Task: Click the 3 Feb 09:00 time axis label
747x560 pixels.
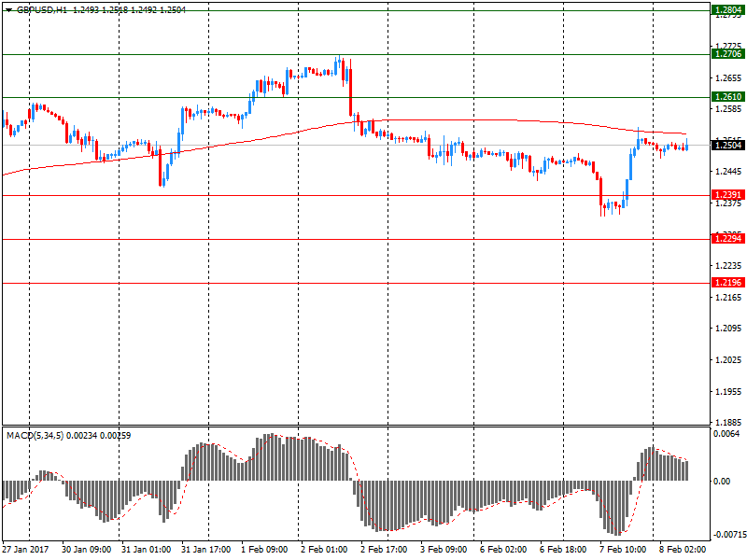Action: click(x=444, y=550)
